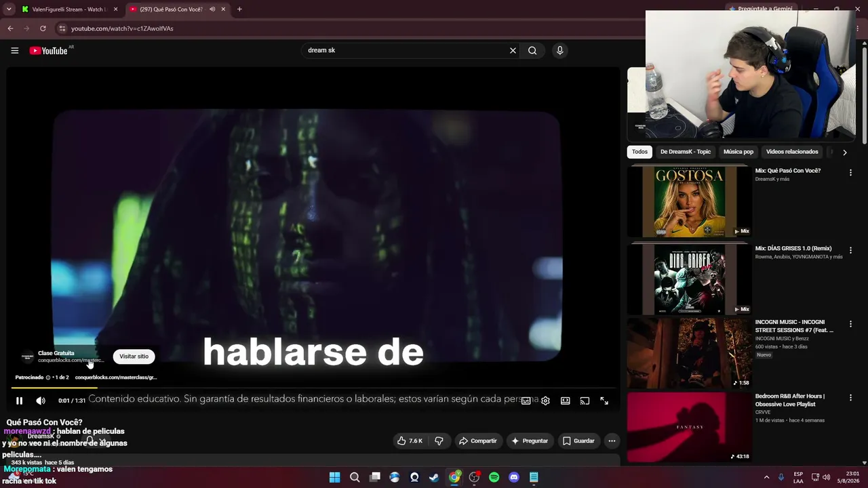The image size is (868, 488).
Task: Share the video via Compartir
Action: (477, 441)
